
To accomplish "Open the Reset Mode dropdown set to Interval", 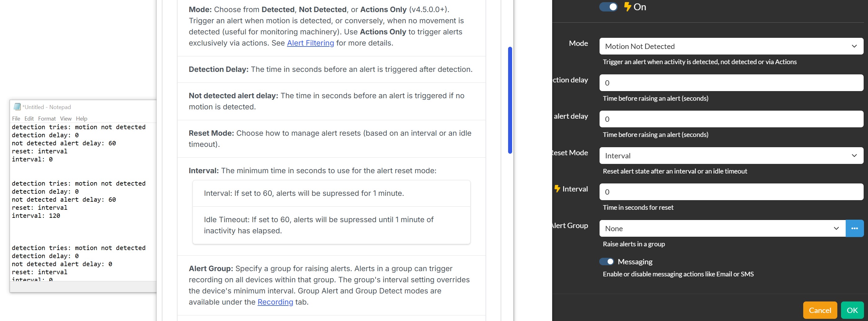I will pyautogui.click(x=731, y=156).
